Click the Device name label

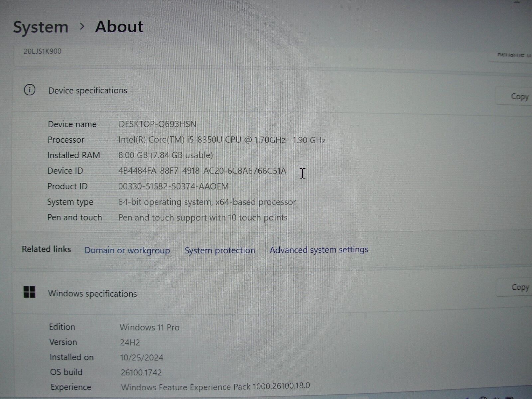pyautogui.click(x=72, y=124)
